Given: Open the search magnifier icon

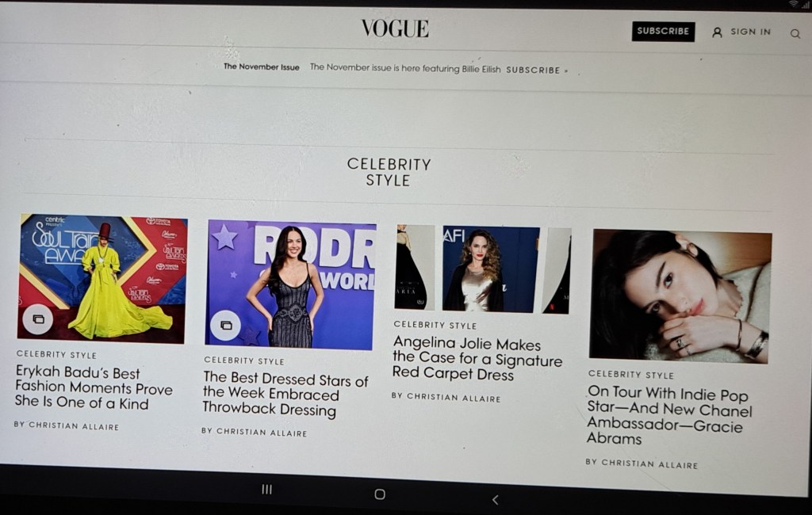Looking at the screenshot, I should tap(795, 34).
